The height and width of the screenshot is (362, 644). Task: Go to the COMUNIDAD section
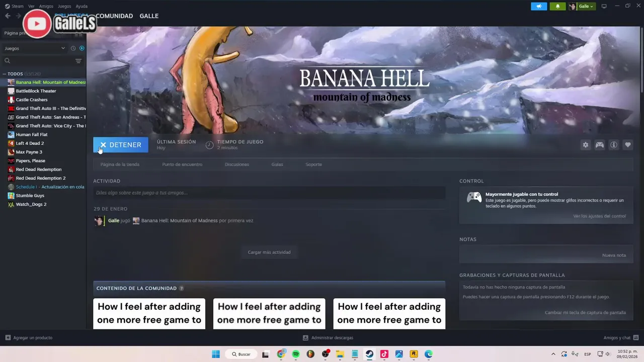[114, 16]
